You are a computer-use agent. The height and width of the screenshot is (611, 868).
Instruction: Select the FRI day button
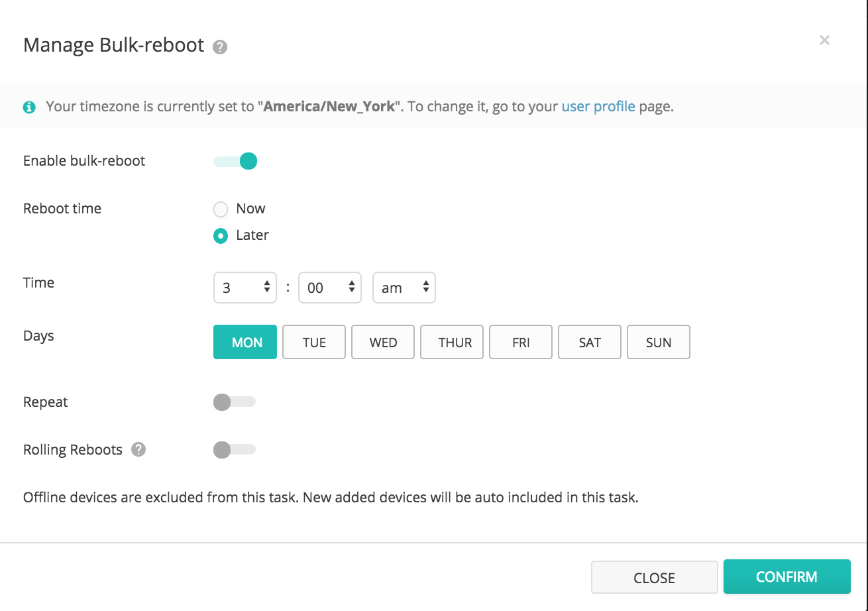click(521, 342)
